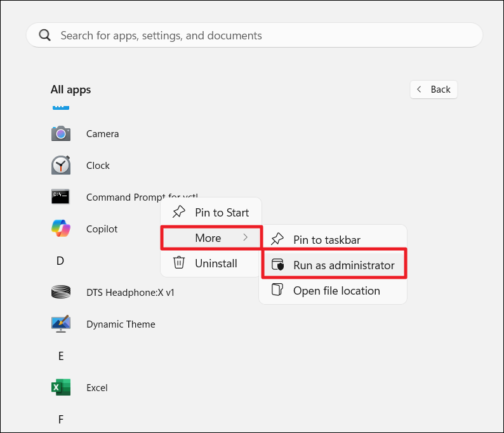The width and height of the screenshot is (504, 433).
Task: Select Pin to Start option
Action: click(222, 213)
